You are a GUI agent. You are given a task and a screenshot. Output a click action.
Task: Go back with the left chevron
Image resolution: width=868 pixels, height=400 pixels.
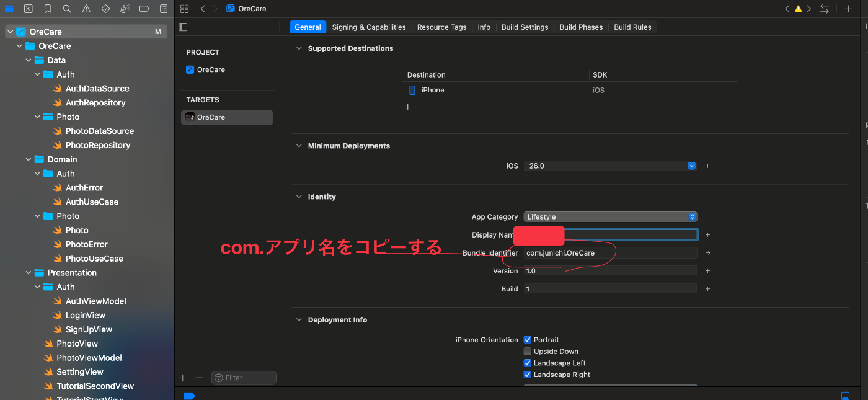[203, 9]
